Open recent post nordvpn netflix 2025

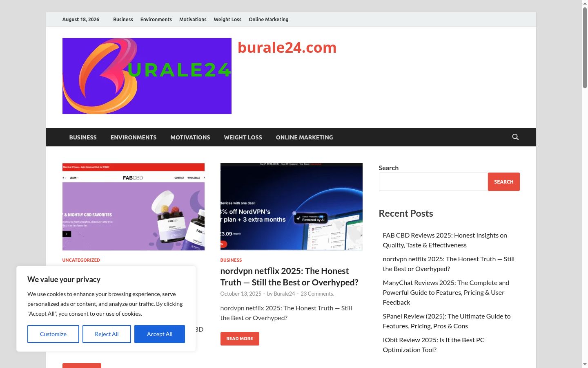[x=449, y=264]
